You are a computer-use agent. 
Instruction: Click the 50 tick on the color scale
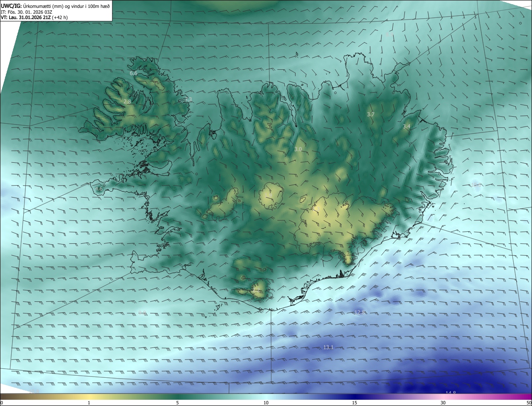tap(529, 403)
